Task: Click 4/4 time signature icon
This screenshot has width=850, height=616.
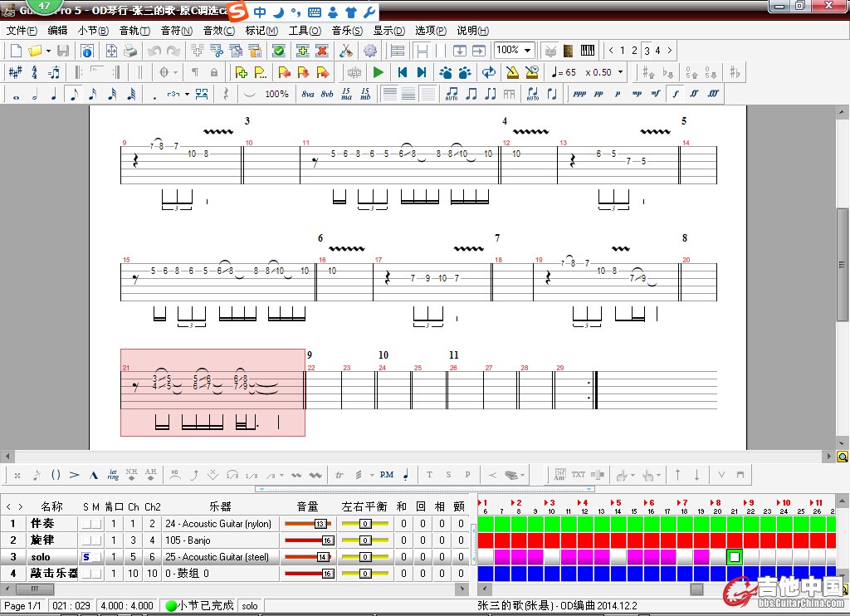Action: (x=35, y=72)
